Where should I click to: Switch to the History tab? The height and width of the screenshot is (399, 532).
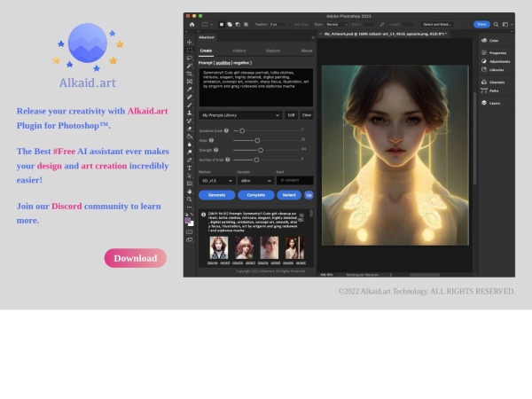pyautogui.click(x=239, y=51)
